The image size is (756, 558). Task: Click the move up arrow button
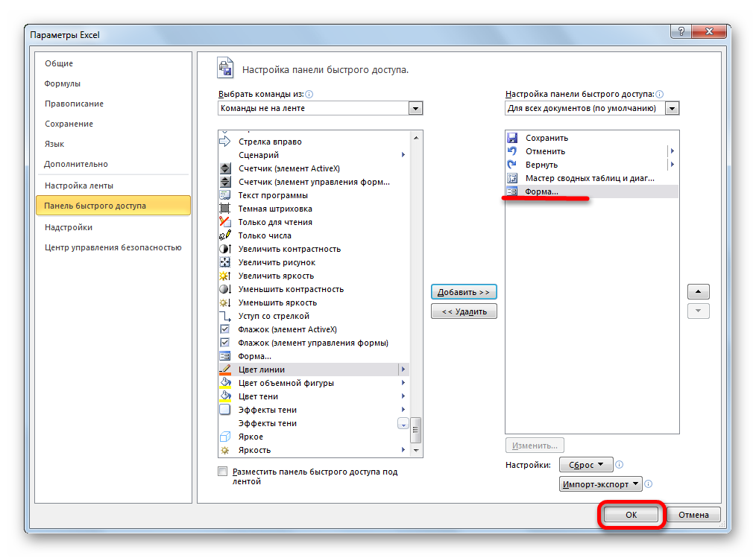[x=698, y=292]
